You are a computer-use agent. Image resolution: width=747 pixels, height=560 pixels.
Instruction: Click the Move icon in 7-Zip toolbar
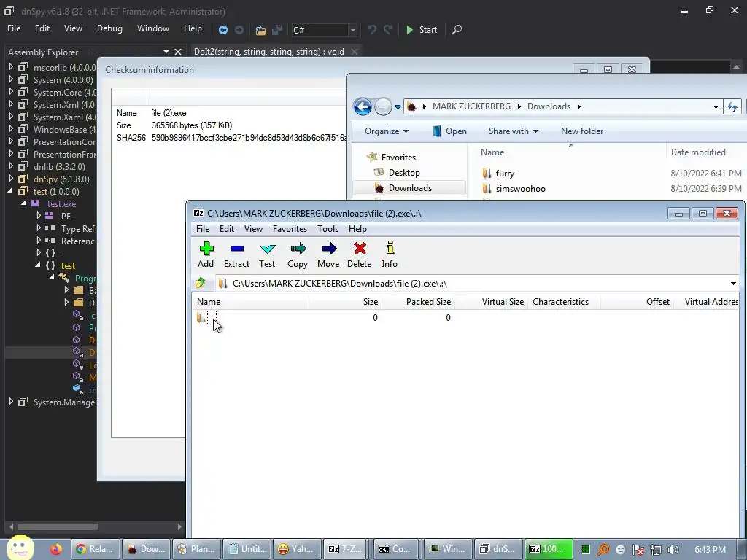(x=328, y=254)
